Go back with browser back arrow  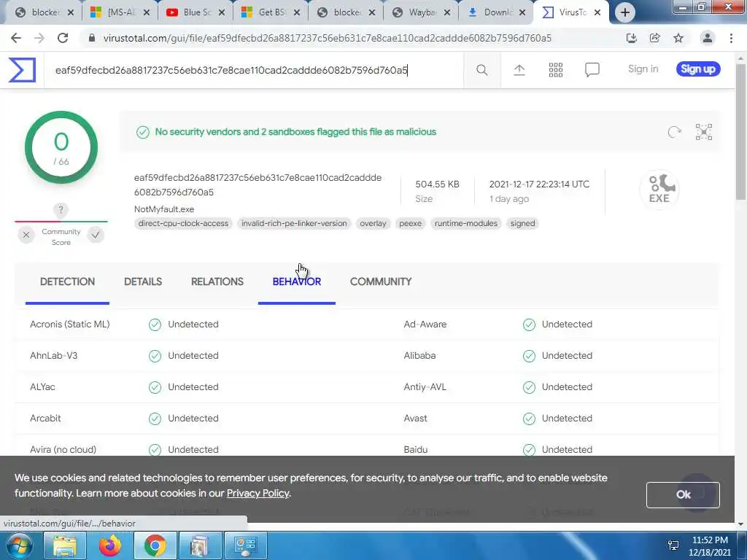(x=16, y=38)
